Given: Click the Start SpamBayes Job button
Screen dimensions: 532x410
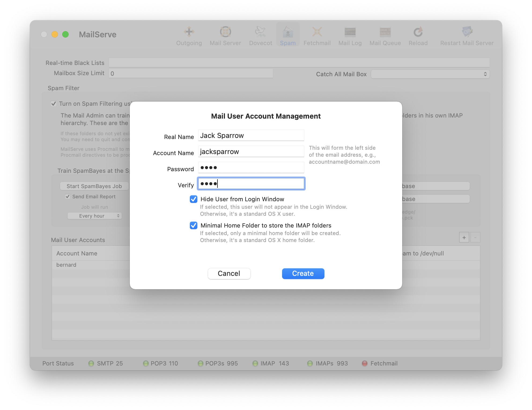Looking at the screenshot, I should coord(94,186).
